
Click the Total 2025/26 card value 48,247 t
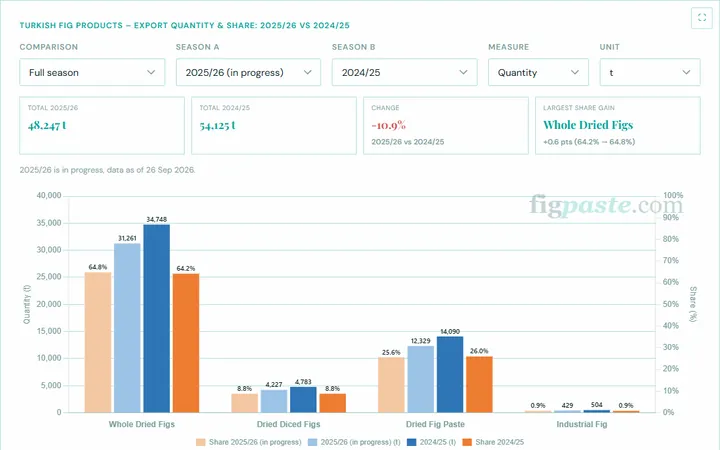coord(47,125)
